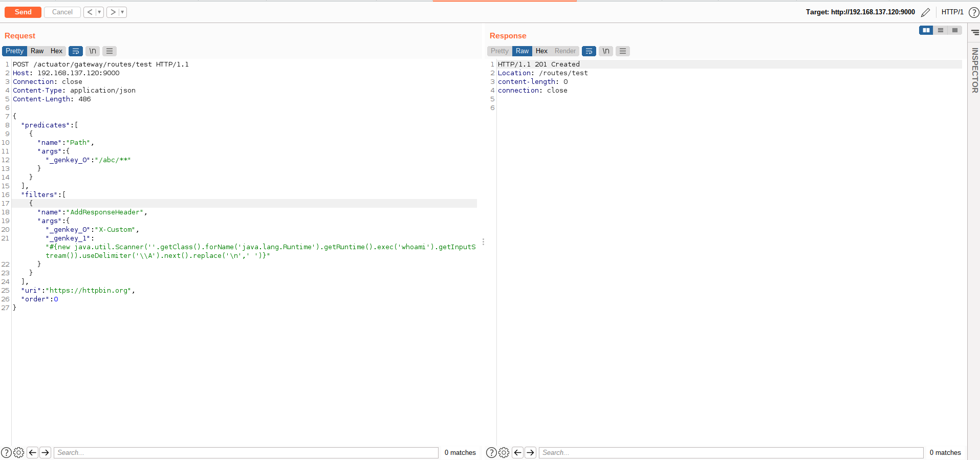Go to next match in Request search

(46, 452)
